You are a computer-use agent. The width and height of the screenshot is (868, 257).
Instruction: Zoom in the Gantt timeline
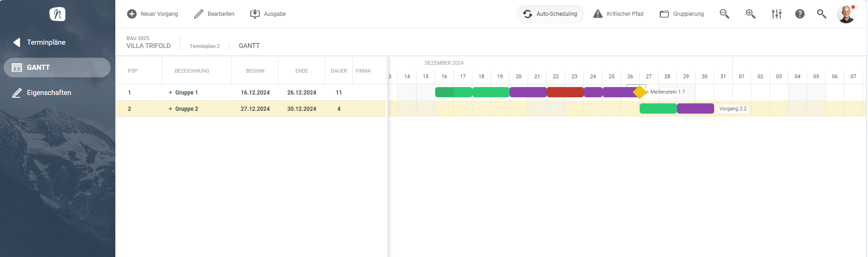[750, 14]
